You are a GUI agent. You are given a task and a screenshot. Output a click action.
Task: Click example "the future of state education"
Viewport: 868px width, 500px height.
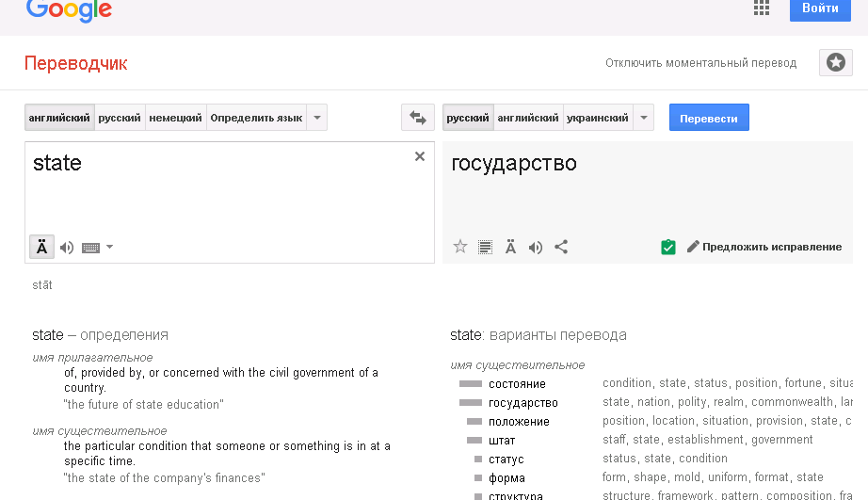[143, 404]
